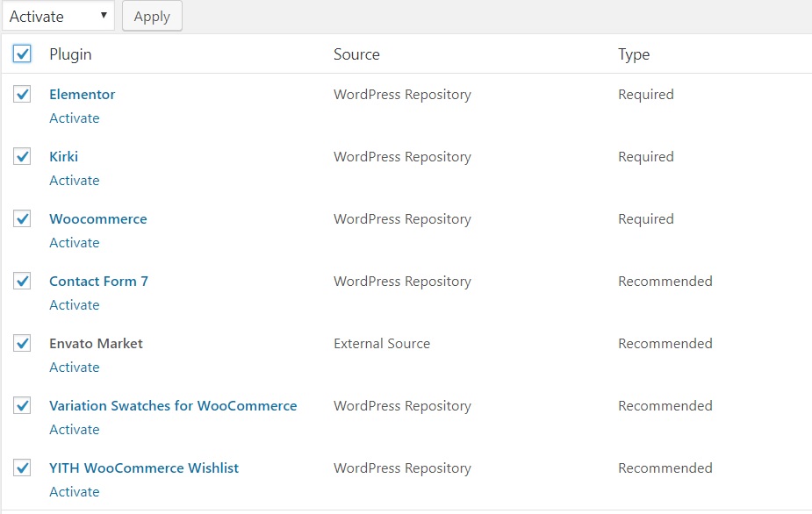Open Variation Swatches for WooCommerce link
The image size is (812, 514).
(x=173, y=405)
